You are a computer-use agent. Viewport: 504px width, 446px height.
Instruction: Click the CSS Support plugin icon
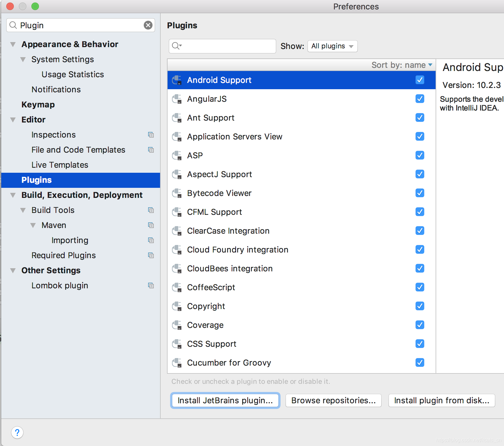point(177,344)
